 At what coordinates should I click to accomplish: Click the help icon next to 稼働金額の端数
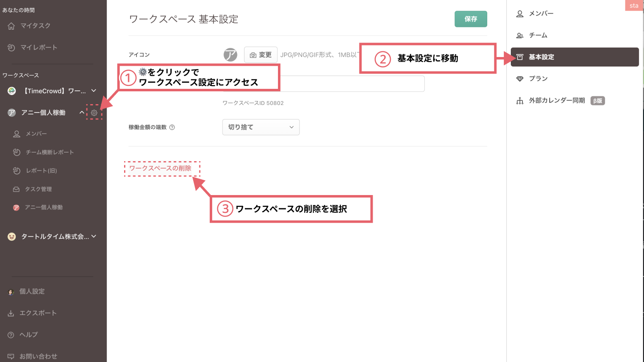[x=172, y=127]
